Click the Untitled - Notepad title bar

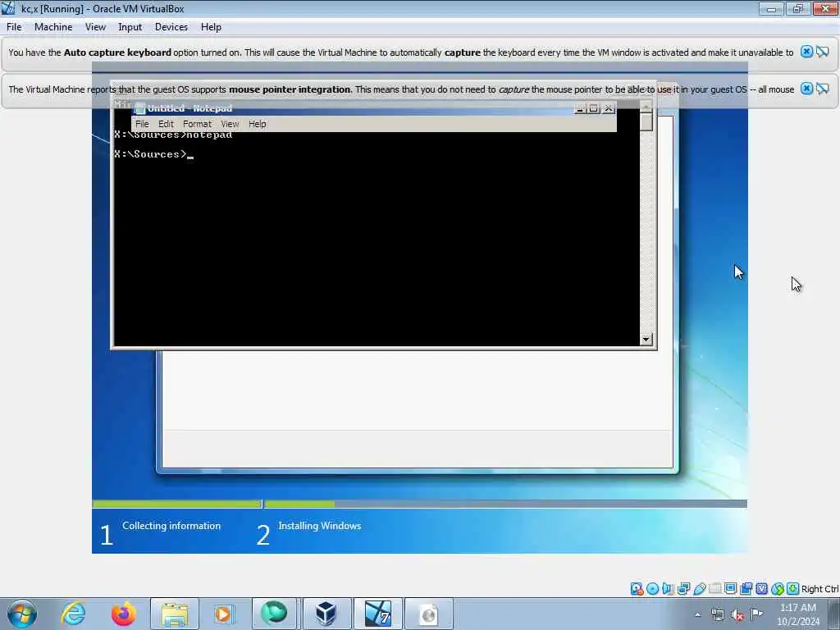click(x=354, y=108)
